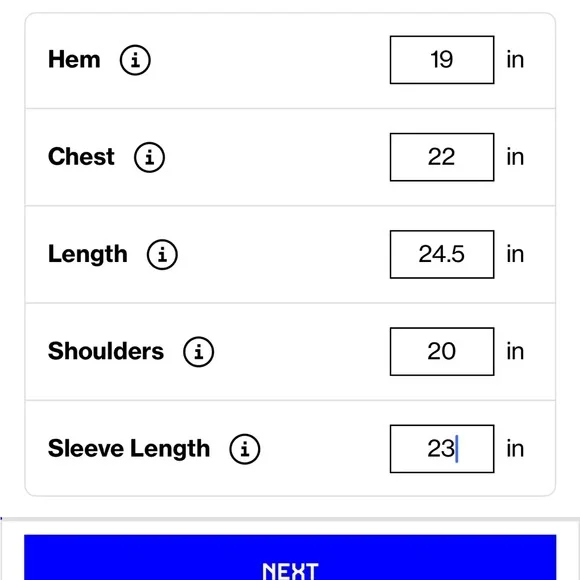Click the "in" unit beside Shoulders field
The image size is (580, 580).
[x=515, y=352]
